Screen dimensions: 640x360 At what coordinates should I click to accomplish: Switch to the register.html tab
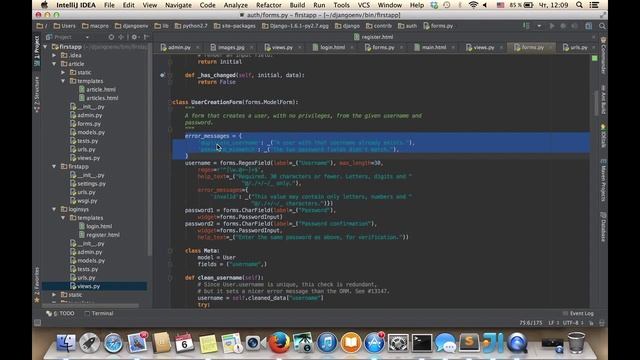coord(374,37)
